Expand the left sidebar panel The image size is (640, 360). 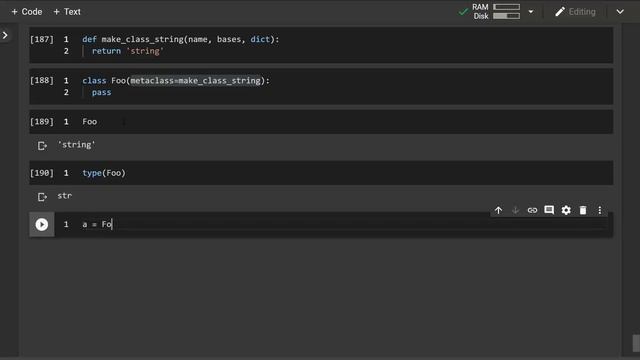point(5,36)
